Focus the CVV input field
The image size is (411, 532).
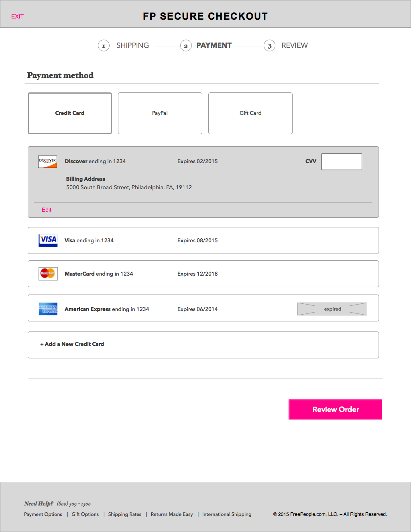[x=342, y=162]
